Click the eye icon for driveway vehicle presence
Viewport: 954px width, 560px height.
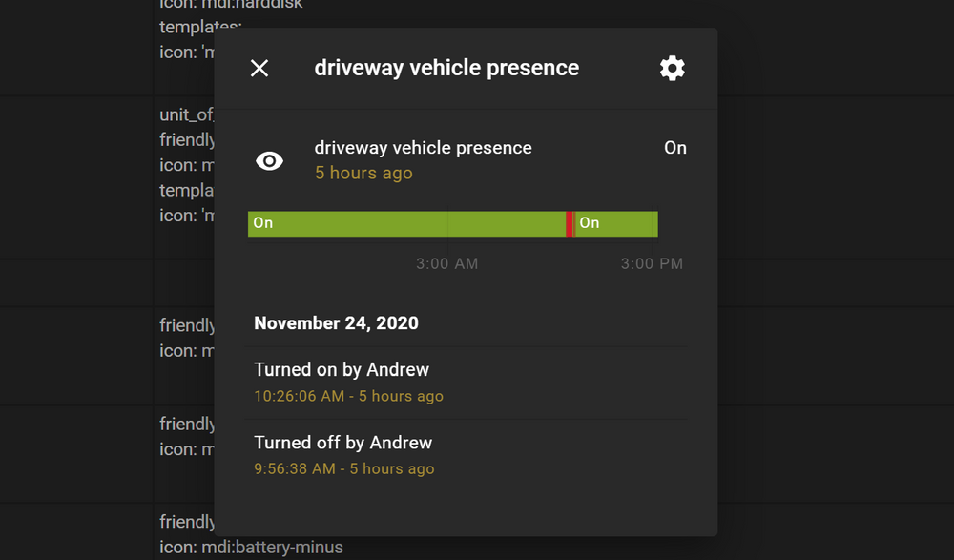click(x=269, y=159)
